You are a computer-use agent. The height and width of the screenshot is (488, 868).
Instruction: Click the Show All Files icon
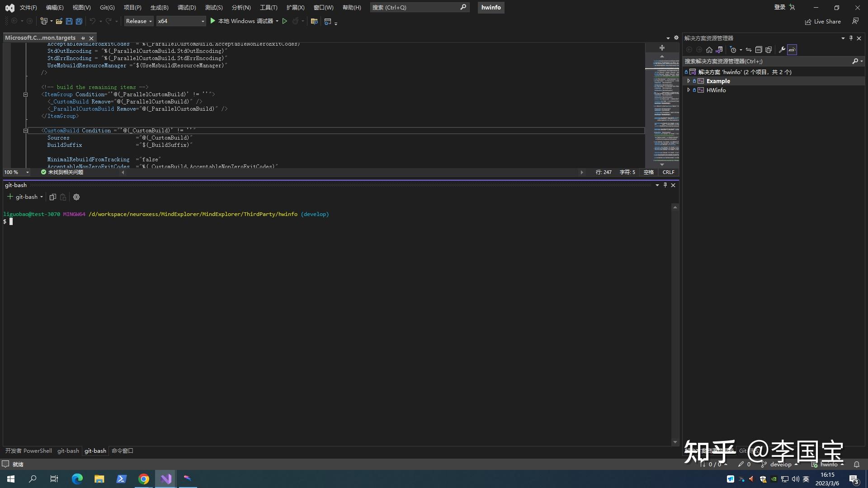click(x=769, y=50)
